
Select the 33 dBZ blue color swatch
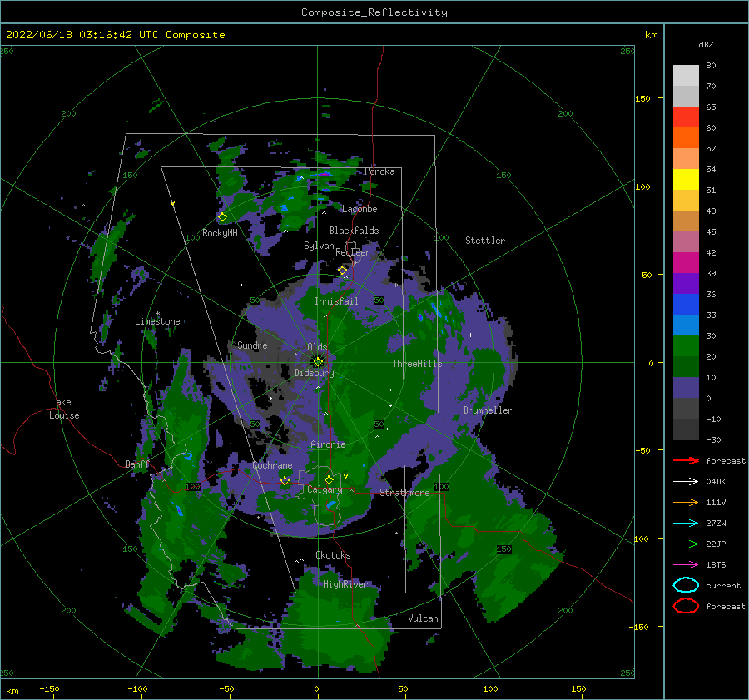click(686, 325)
